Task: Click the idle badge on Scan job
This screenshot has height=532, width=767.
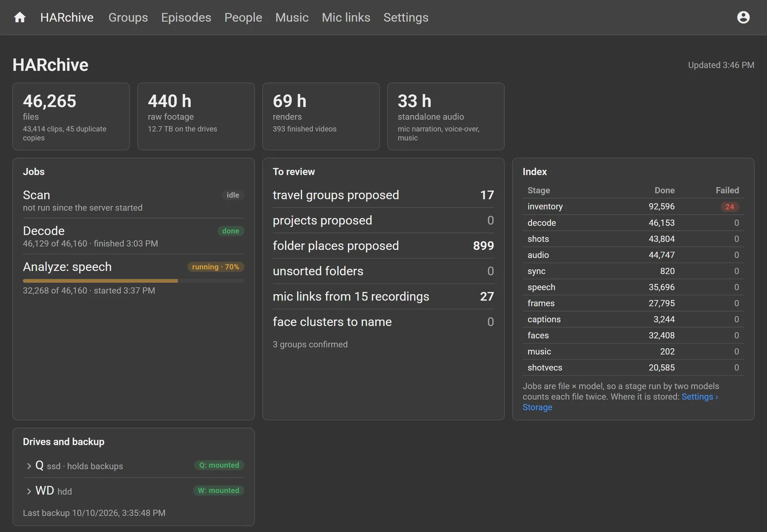Action: (x=233, y=195)
